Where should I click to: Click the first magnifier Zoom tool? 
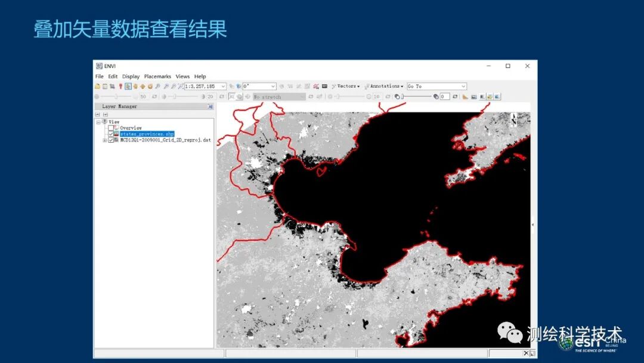click(x=157, y=87)
